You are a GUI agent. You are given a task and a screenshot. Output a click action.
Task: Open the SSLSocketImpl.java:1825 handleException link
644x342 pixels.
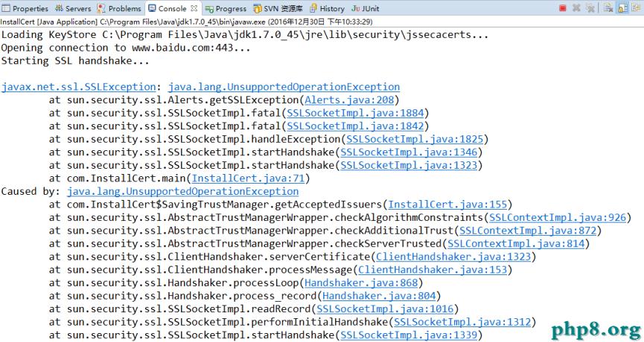(415, 139)
